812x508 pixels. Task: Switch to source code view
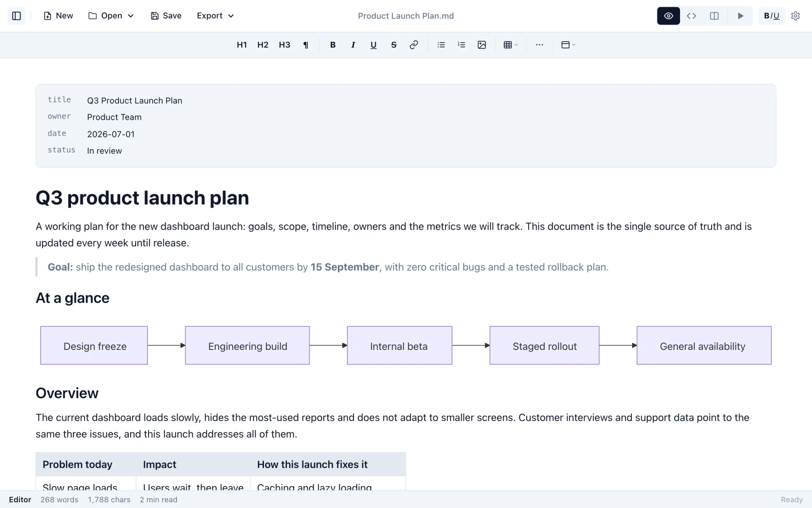691,16
